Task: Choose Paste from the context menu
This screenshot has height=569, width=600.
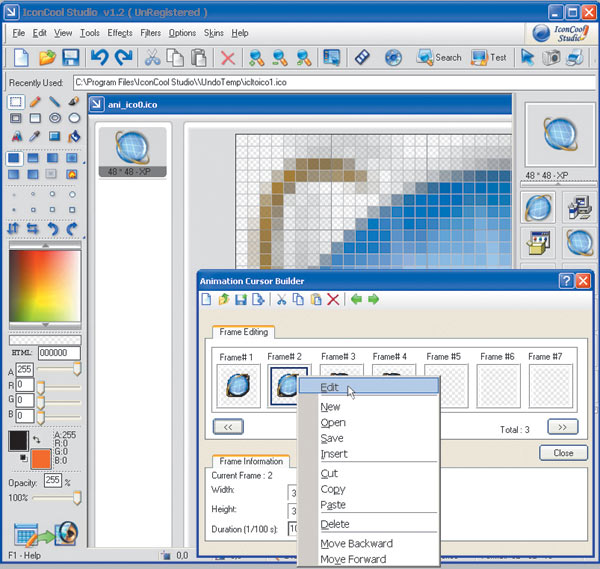Action: 368,505
